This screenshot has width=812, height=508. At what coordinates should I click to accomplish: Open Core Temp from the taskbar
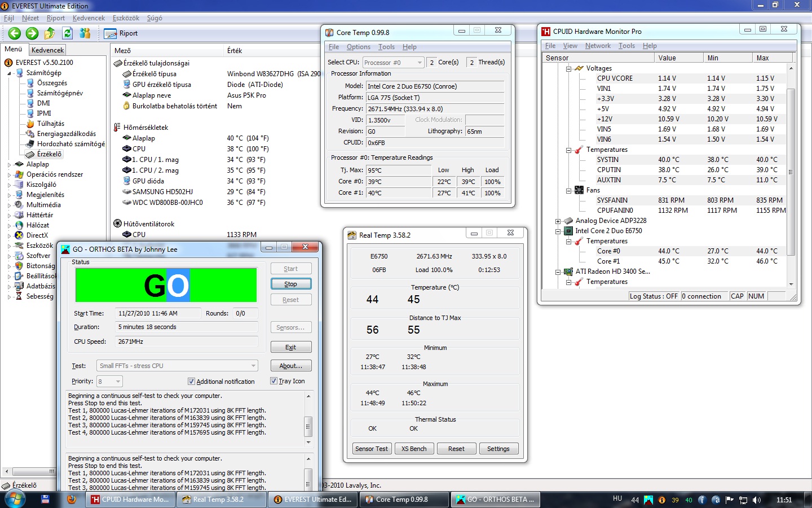coord(404,500)
